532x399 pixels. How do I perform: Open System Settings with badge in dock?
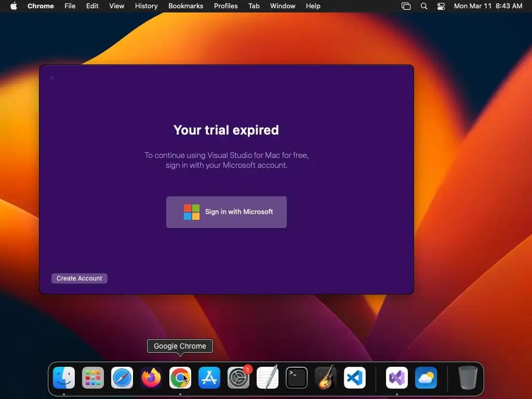click(x=238, y=378)
